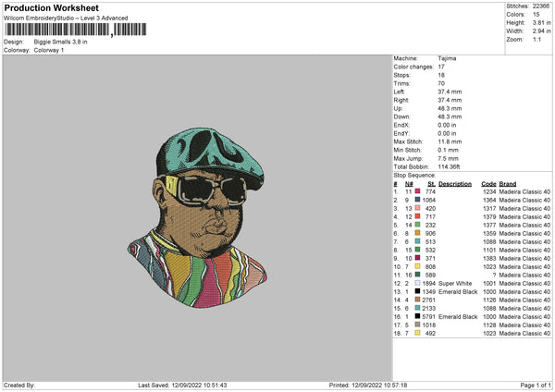Pick the teal swatch beside 2133 stitches
Screen dimensions: 555x392
tap(418, 308)
